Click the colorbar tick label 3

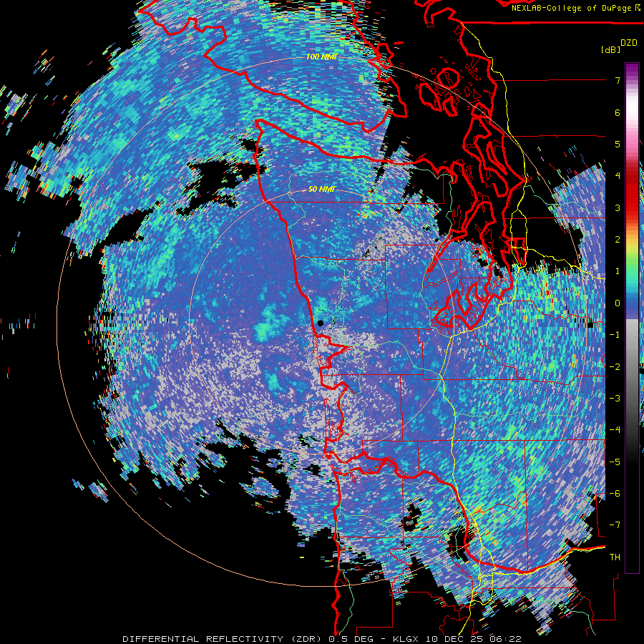click(x=618, y=208)
